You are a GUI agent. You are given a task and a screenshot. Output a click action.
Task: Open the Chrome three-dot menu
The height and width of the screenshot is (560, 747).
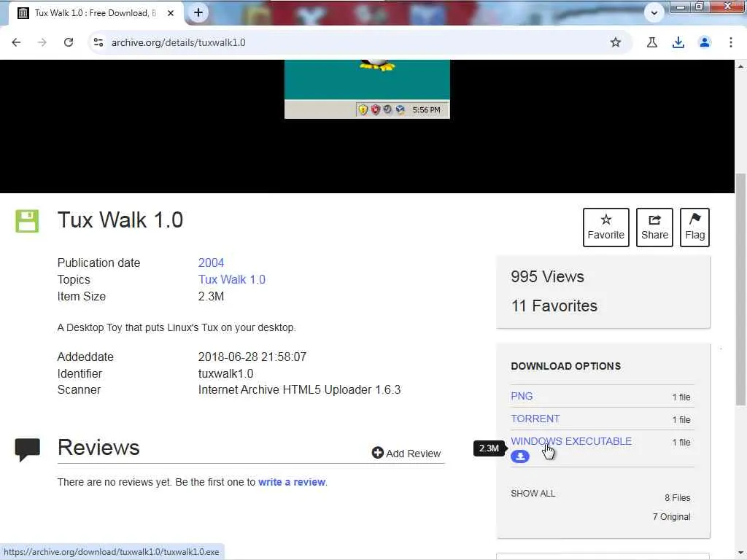pos(731,42)
